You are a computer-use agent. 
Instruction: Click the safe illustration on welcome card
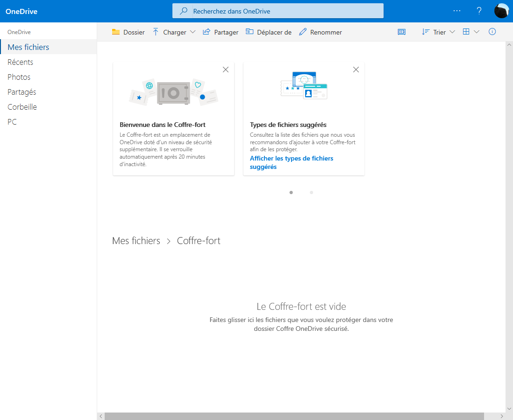tap(173, 93)
